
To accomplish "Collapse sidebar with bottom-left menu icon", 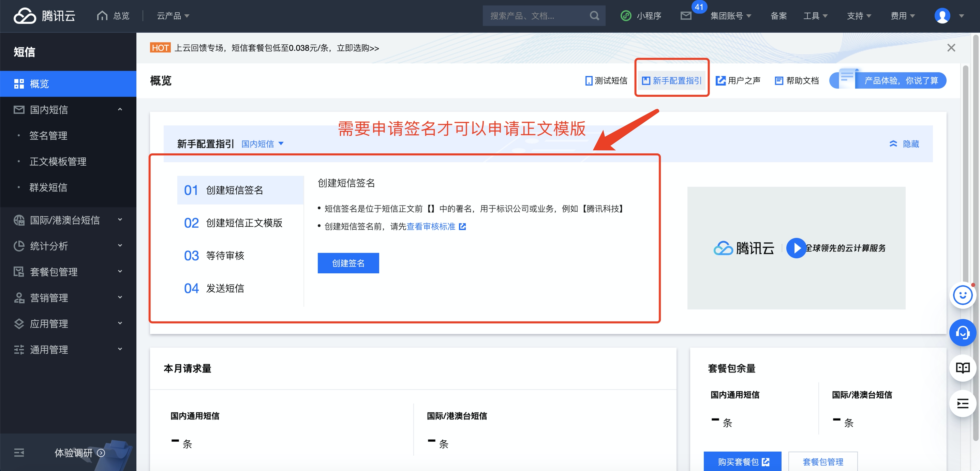I will (x=19, y=452).
